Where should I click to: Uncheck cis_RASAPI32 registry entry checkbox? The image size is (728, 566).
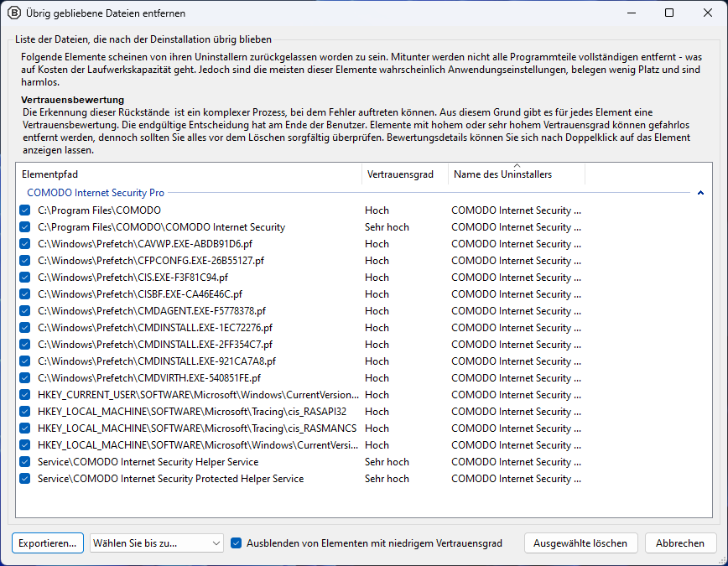[25, 412]
